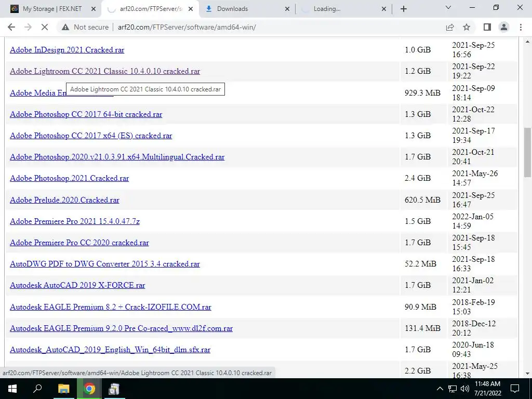The width and height of the screenshot is (532, 399).
Task: Close the Downloads tab
Action: [287, 9]
